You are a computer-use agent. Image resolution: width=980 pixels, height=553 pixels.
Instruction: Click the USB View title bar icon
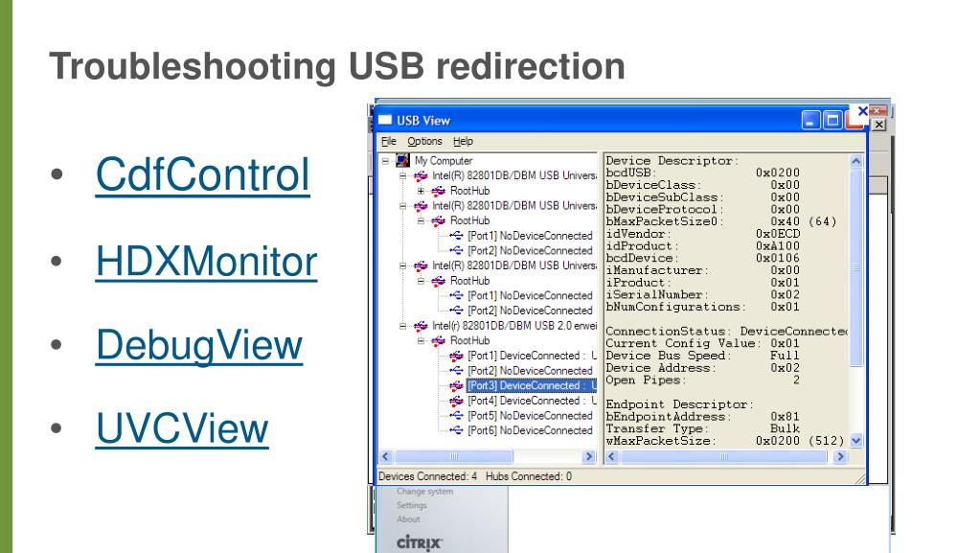click(385, 120)
